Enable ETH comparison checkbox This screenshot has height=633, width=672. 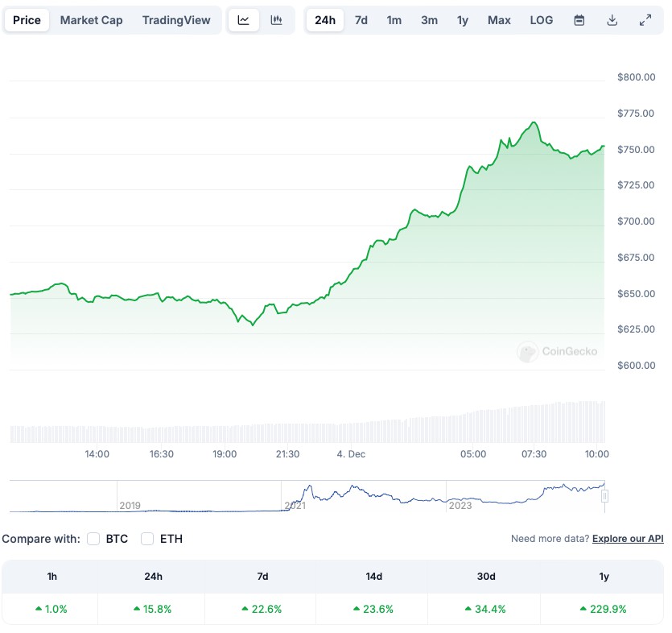pyautogui.click(x=147, y=539)
